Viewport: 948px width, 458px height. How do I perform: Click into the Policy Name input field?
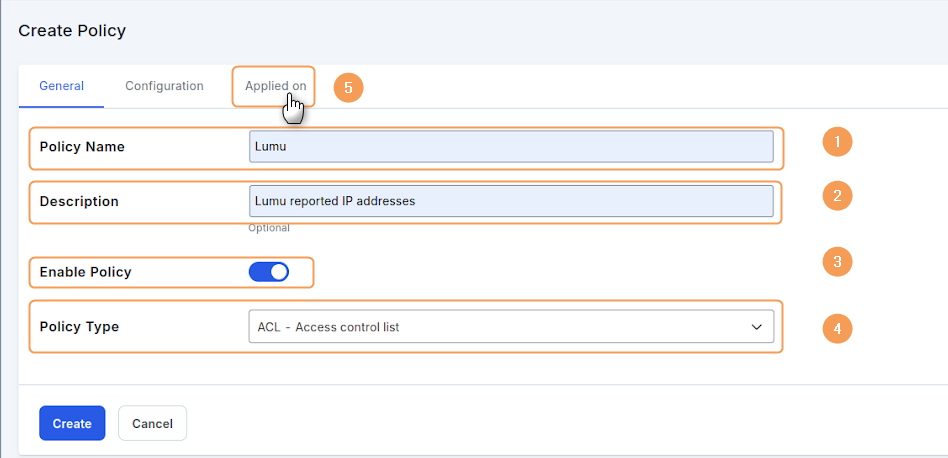510,146
